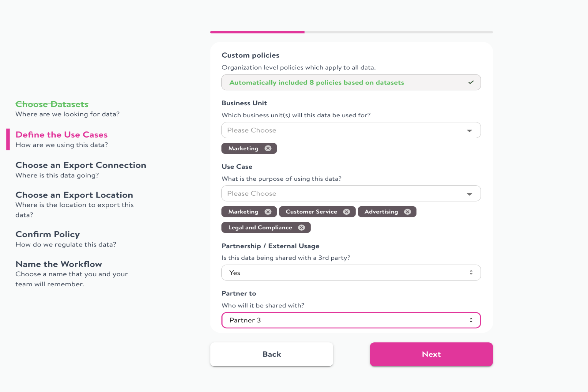Select Choose an Export Connection step
The image size is (588, 392).
(81, 165)
